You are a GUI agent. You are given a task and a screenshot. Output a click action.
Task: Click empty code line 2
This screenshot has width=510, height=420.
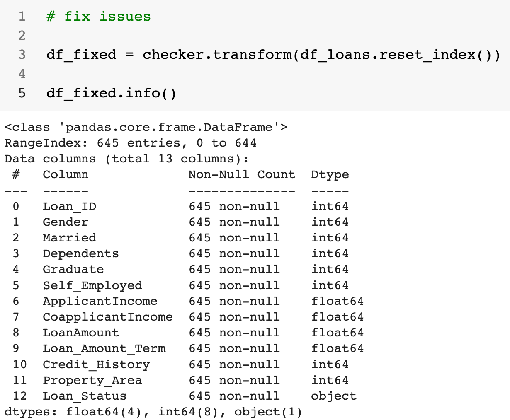click(166, 36)
